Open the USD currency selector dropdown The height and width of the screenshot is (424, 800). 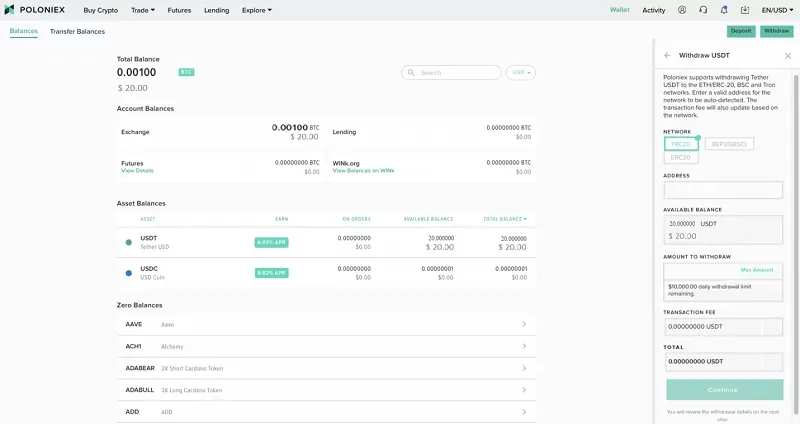pyautogui.click(x=521, y=72)
